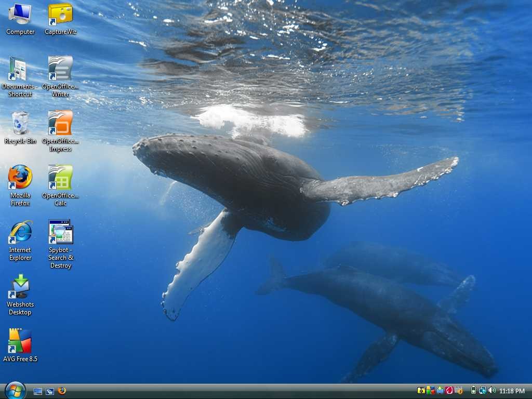
Task: Select the Spybot Search & Destroy shortcut
Action: tap(61, 244)
